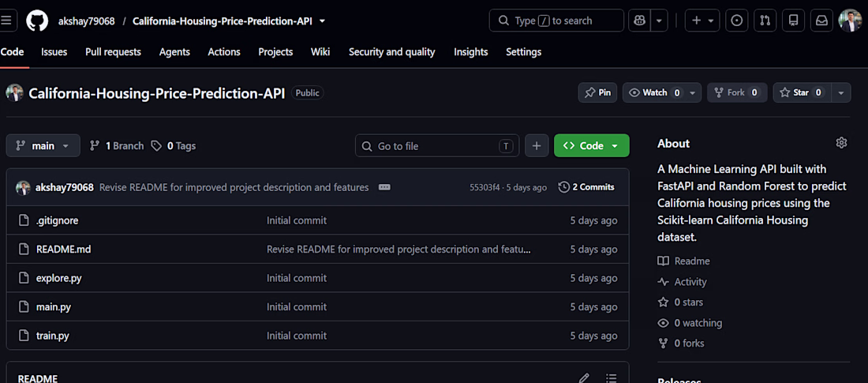The image size is (868, 383).
Task: Expand commit message ellipsis icon
Action: tap(384, 187)
